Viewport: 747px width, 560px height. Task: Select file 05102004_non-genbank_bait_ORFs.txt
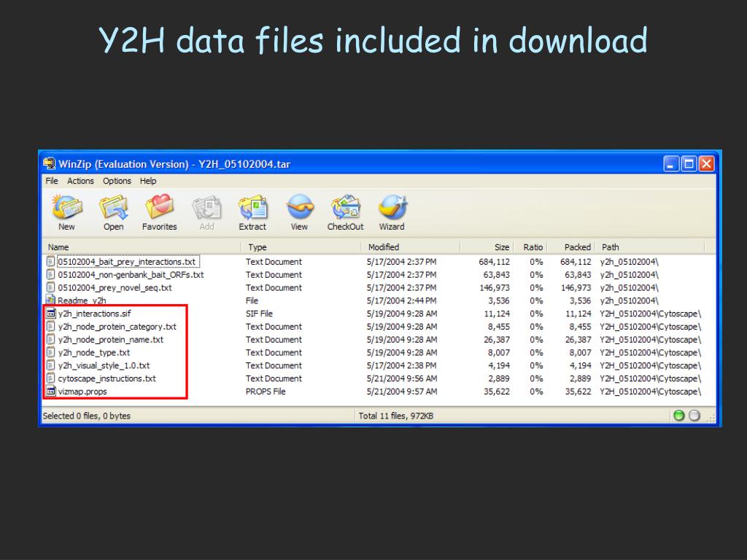tap(131, 275)
